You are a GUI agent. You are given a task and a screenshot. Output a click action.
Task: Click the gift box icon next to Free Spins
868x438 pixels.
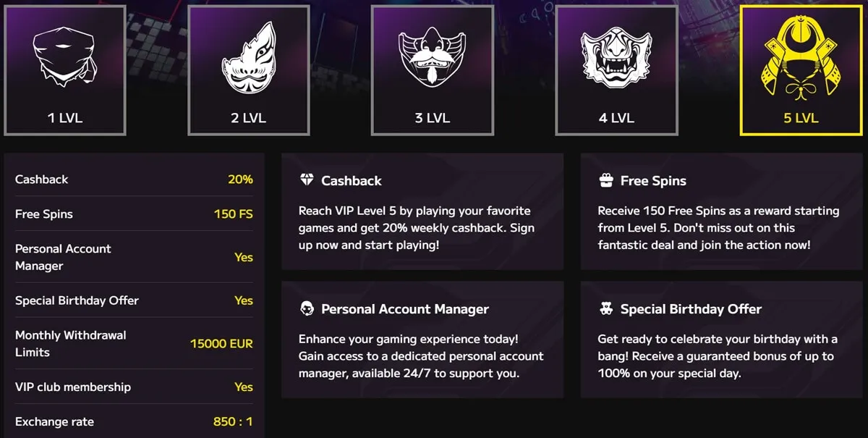point(606,180)
